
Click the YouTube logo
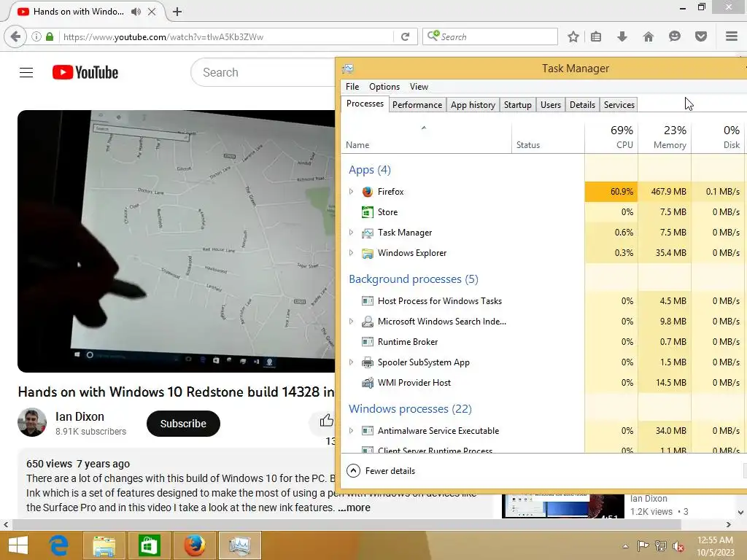click(85, 72)
